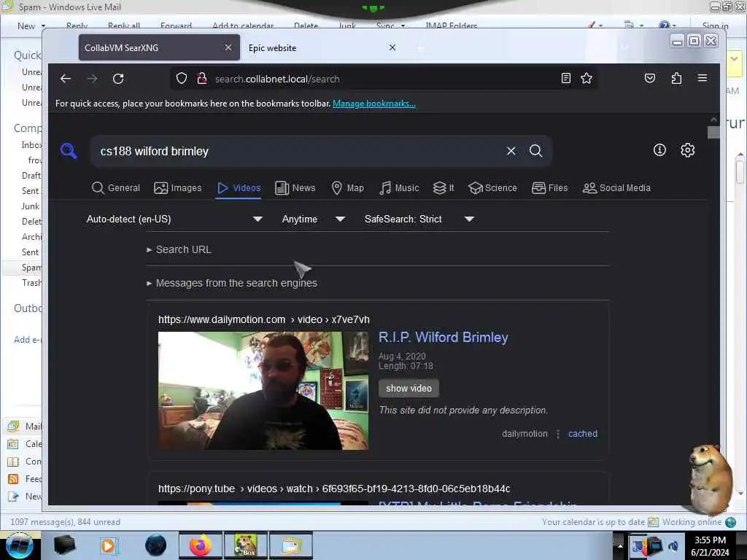The image size is (747, 560).
Task: Select the CollabVM SearXNG tab
Action: pyautogui.click(x=158, y=47)
